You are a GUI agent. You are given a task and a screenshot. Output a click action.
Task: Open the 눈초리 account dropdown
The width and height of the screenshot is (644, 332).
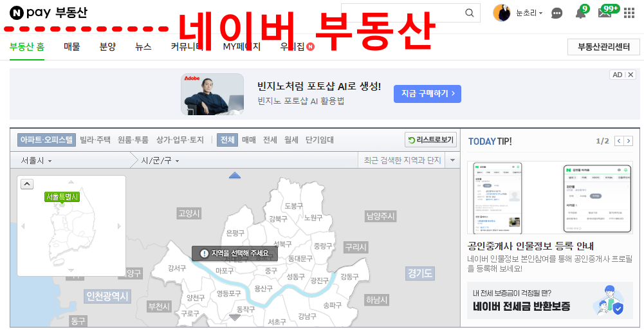tap(529, 13)
